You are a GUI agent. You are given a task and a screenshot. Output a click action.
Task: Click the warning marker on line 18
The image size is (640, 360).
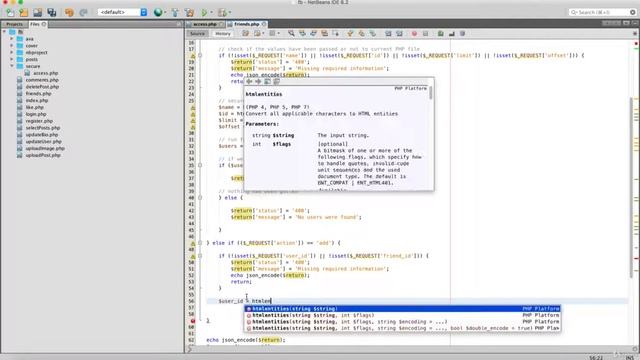(193, 56)
